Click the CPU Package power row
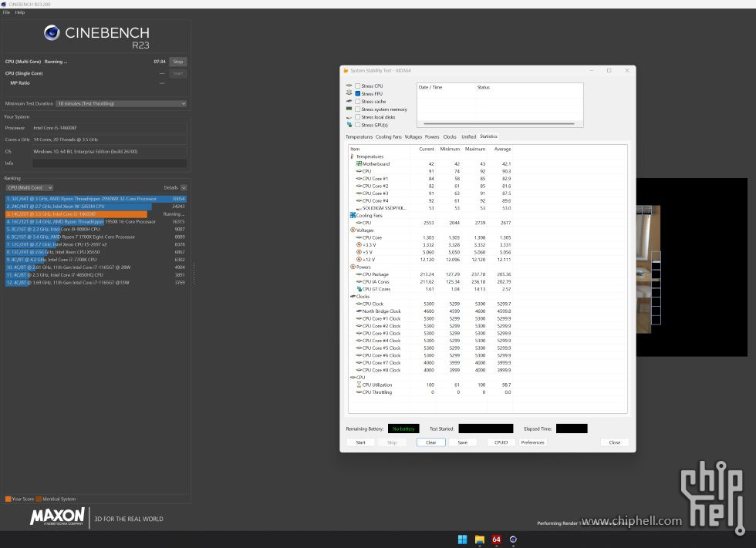The height and width of the screenshot is (548, 756). pos(430,274)
